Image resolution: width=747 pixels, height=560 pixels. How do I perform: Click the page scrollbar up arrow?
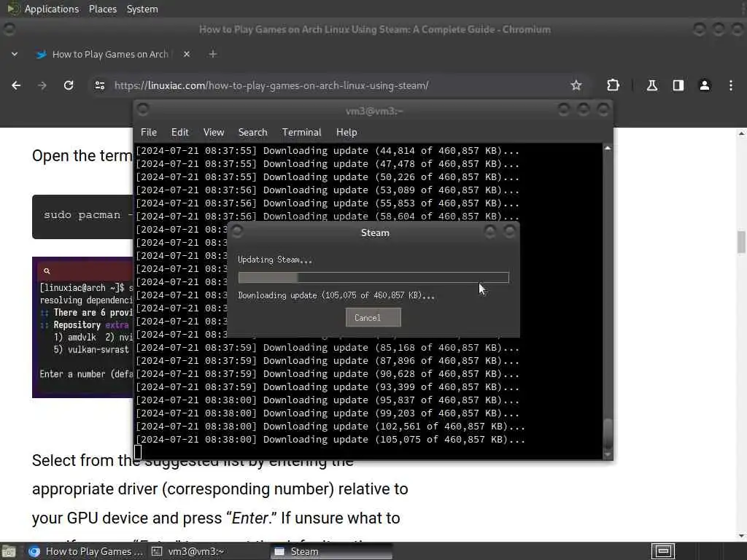tap(741, 134)
